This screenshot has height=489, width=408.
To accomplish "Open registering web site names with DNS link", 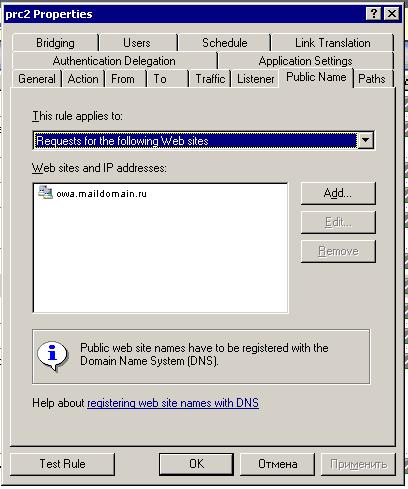I will [173, 403].
